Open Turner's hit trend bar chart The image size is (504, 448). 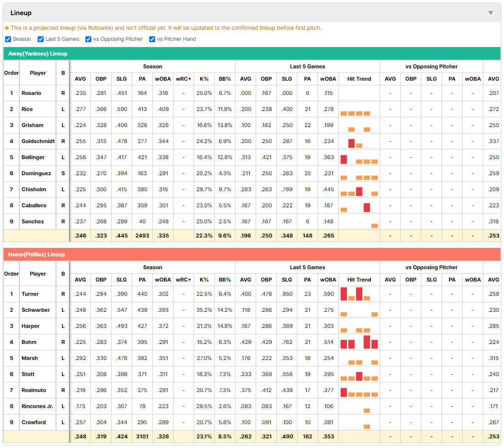click(359, 294)
